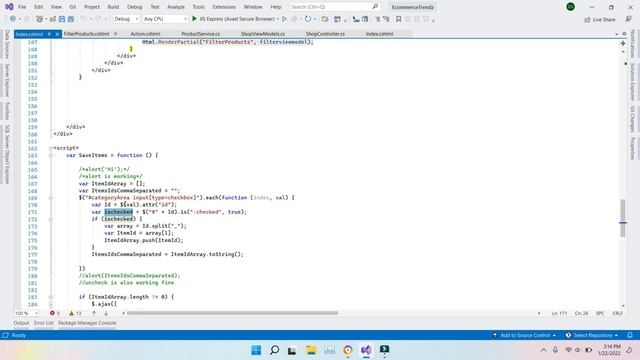This screenshot has width=640, height=360.
Task: Click the warnings count icon below editor
Action: (x=71, y=313)
